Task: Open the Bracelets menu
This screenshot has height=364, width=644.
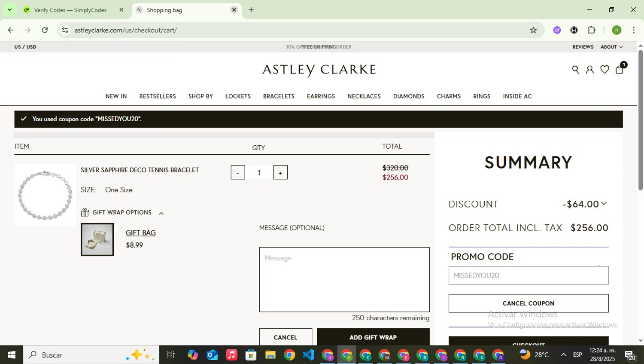Action: click(279, 96)
